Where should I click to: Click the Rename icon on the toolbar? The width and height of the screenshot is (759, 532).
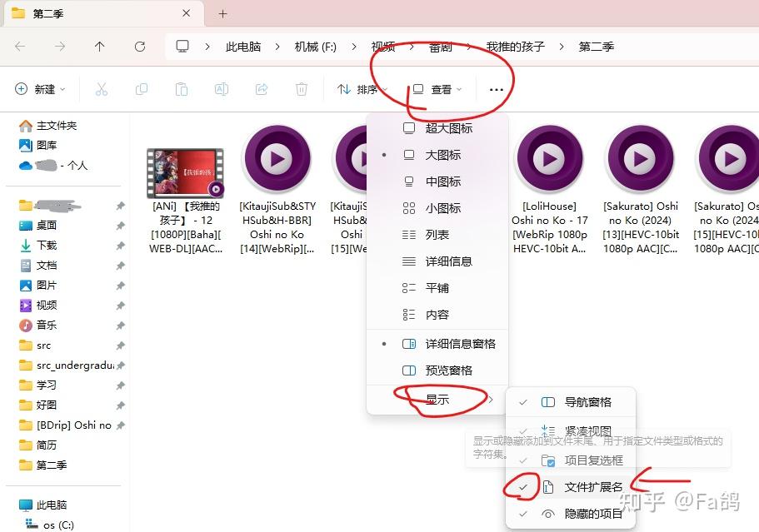[x=222, y=90]
